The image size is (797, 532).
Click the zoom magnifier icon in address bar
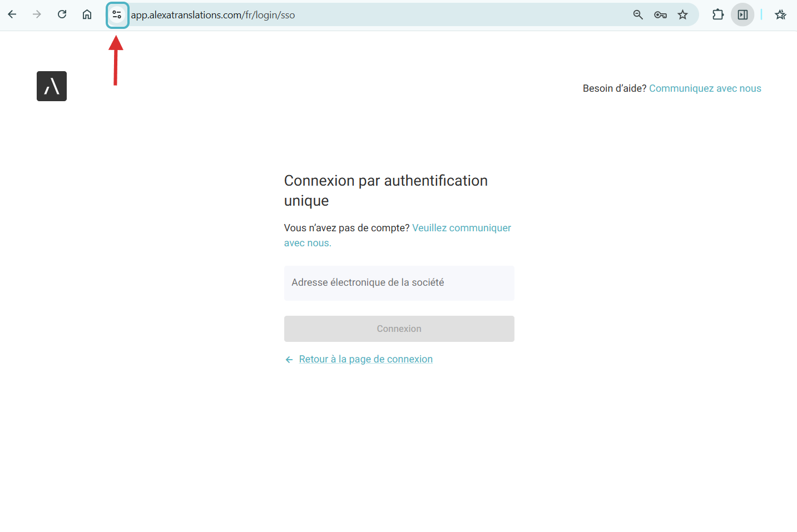point(638,15)
